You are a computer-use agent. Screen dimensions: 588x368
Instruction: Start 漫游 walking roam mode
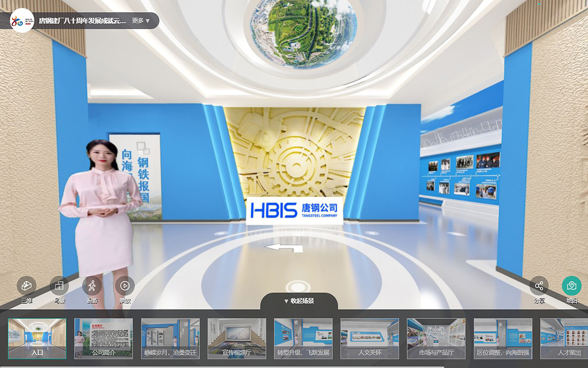click(x=92, y=286)
